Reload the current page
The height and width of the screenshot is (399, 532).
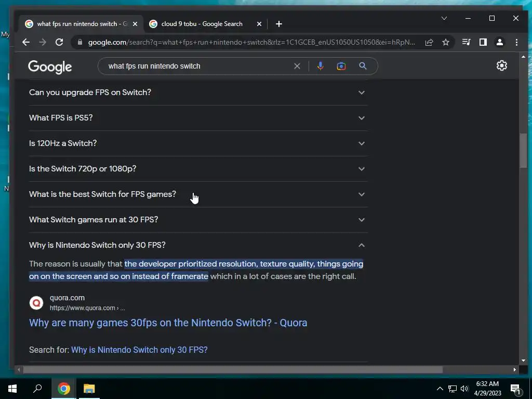point(59,42)
